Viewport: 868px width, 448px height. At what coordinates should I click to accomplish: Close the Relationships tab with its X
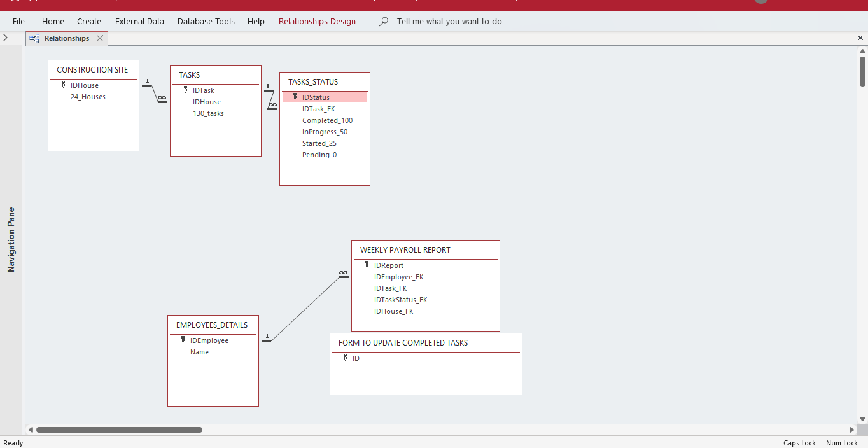coord(100,38)
